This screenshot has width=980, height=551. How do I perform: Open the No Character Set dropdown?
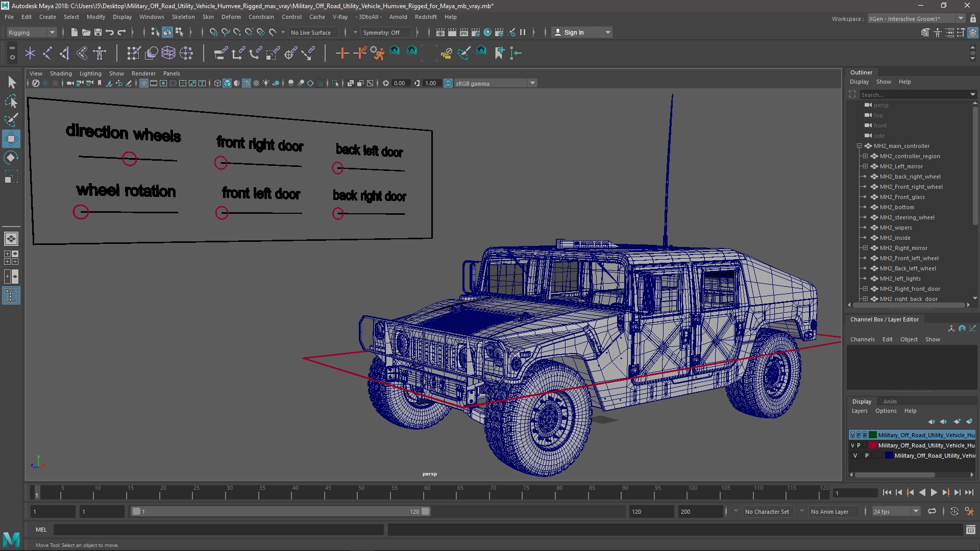tap(767, 511)
